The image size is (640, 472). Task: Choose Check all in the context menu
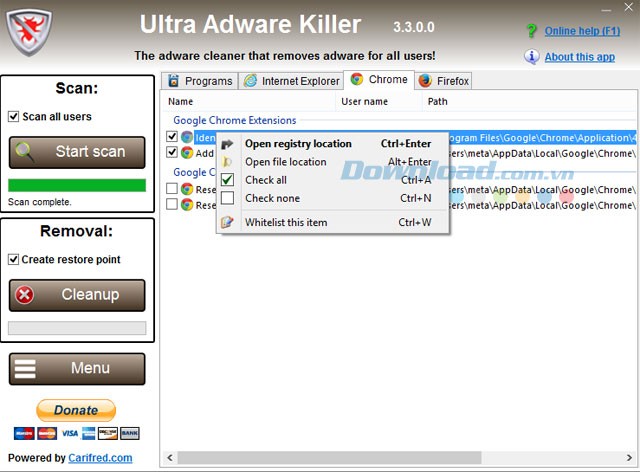coord(333,180)
